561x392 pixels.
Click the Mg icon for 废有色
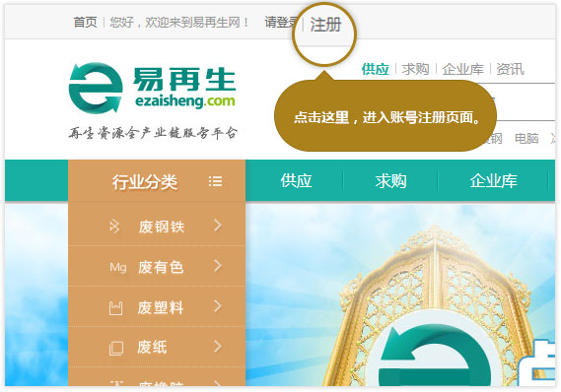pyautogui.click(x=118, y=267)
